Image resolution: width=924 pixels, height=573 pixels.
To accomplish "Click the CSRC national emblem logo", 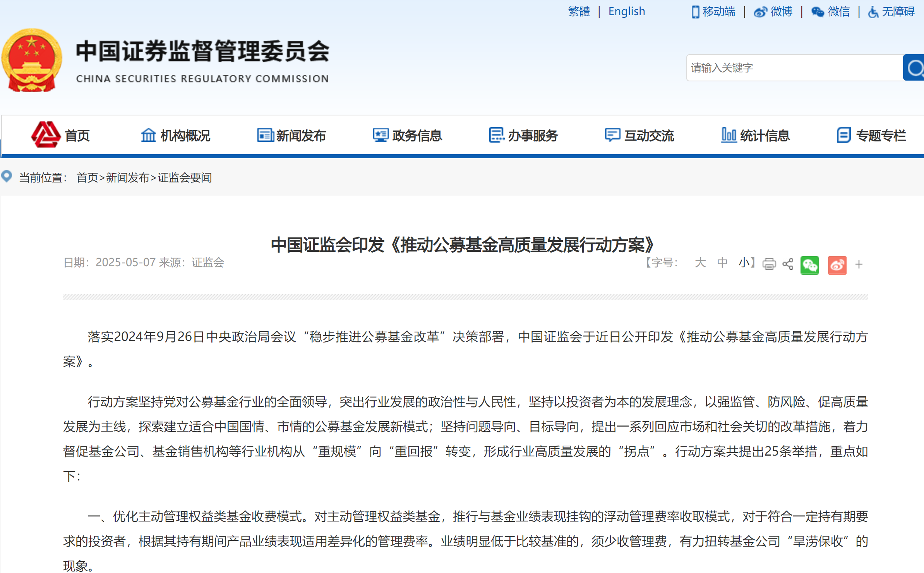I will [x=32, y=60].
